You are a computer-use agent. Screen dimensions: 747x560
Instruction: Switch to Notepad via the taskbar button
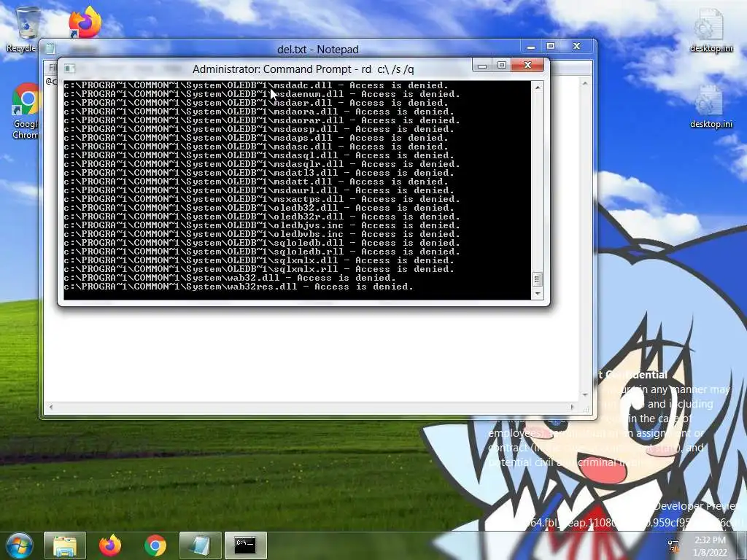tap(200, 545)
